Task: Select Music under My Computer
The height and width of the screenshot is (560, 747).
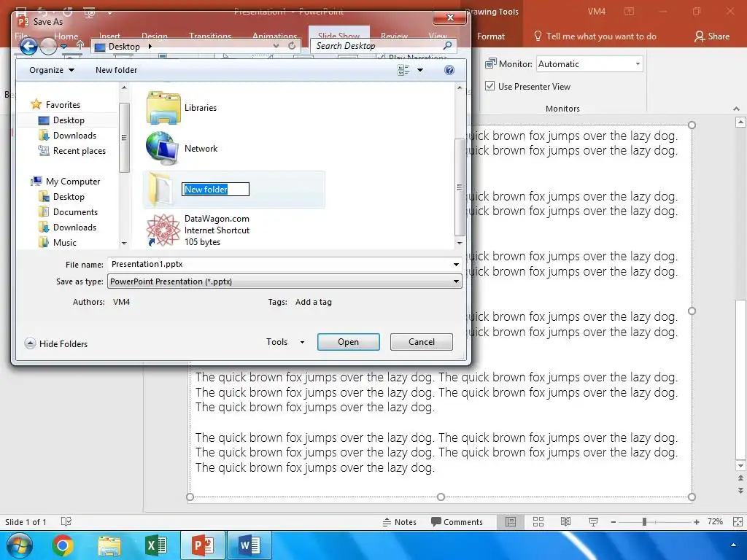Action: point(57,242)
